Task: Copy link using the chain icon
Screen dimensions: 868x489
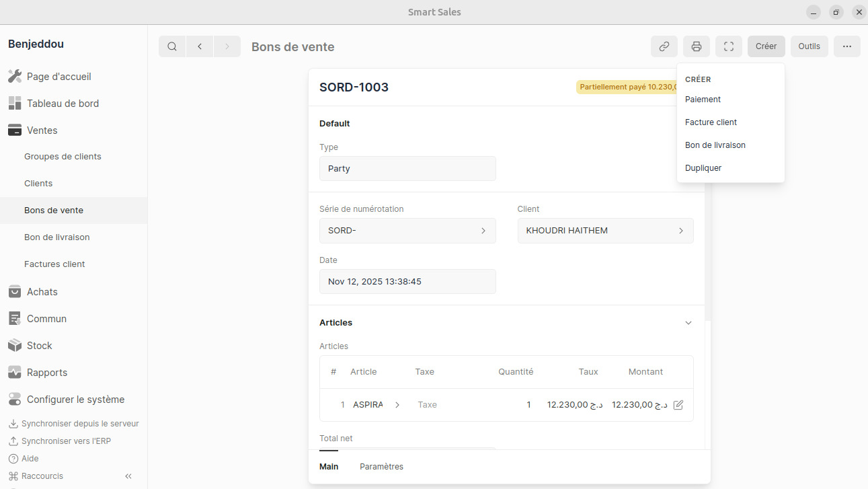Action: click(x=664, y=46)
